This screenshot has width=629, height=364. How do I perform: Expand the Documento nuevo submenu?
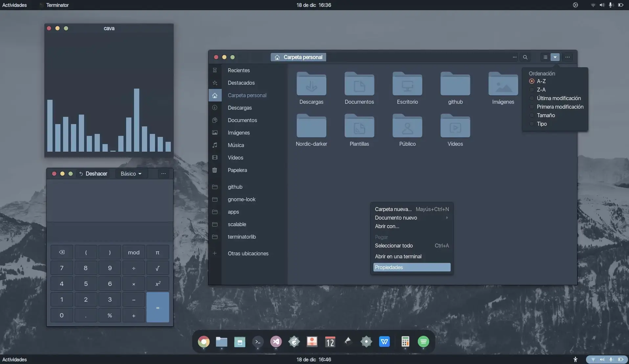[x=396, y=218]
